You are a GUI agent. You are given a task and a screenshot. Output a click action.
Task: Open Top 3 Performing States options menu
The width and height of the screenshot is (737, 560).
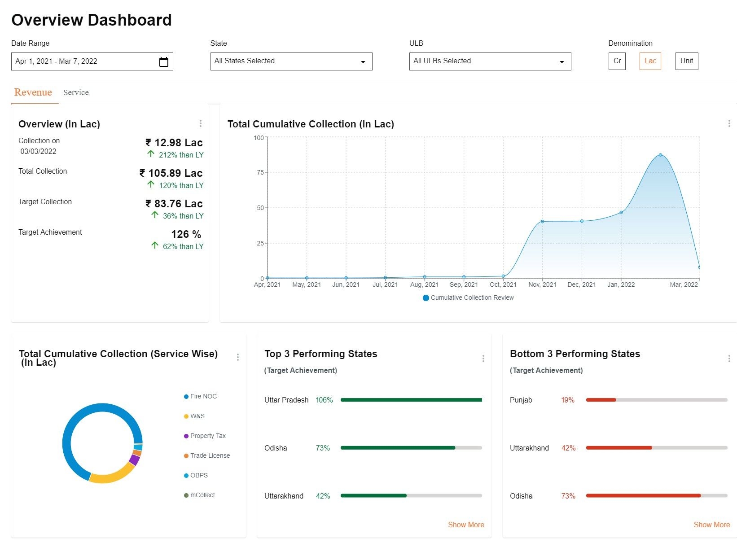coord(483,359)
